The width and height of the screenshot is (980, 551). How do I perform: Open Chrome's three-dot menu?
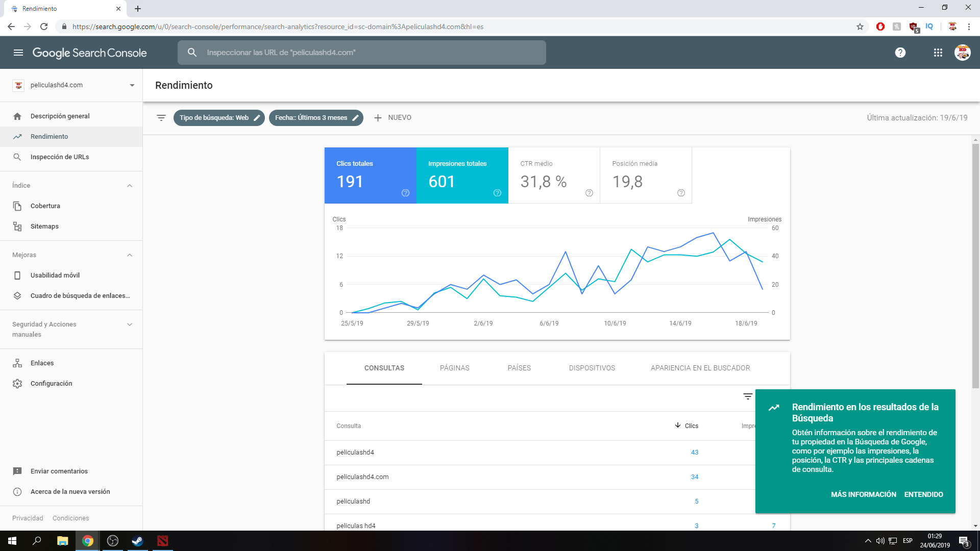[x=969, y=27]
